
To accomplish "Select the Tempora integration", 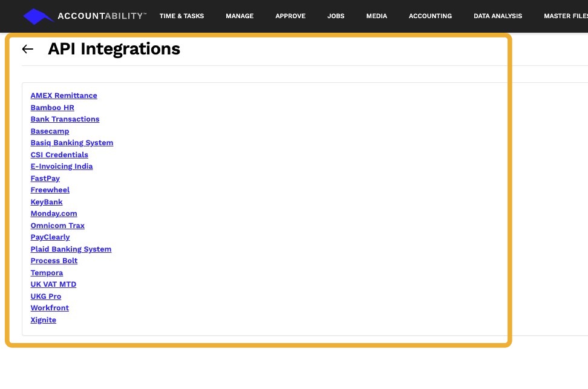I will (x=47, y=273).
